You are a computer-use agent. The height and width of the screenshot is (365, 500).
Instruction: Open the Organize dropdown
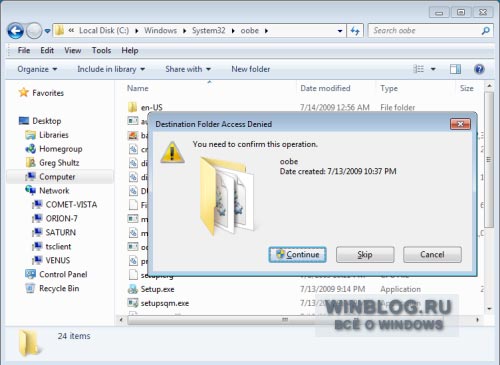click(x=37, y=69)
